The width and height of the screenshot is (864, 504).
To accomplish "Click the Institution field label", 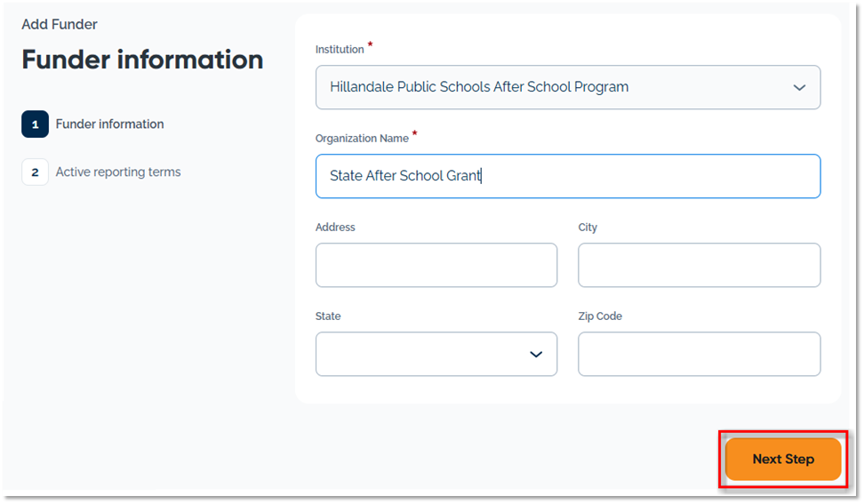I will point(340,50).
